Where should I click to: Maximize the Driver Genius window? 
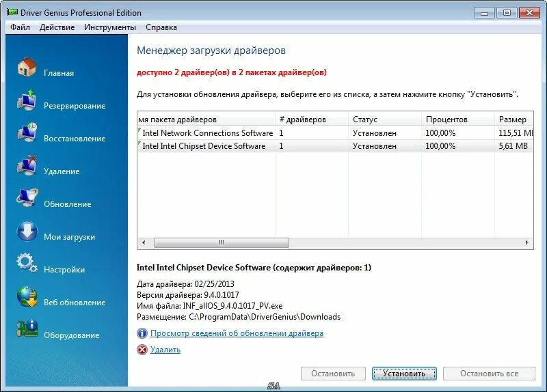[x=507, y=13]
